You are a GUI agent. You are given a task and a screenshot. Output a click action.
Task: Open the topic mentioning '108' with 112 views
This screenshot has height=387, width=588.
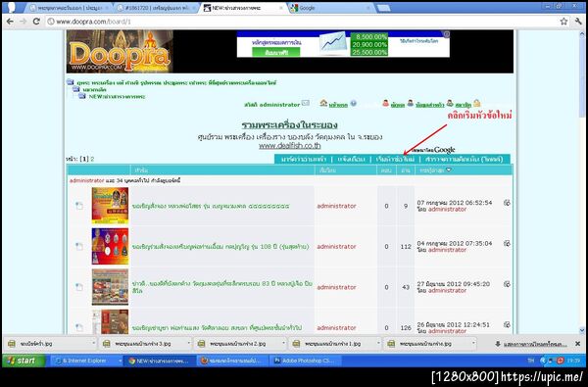tap(220, 246)
